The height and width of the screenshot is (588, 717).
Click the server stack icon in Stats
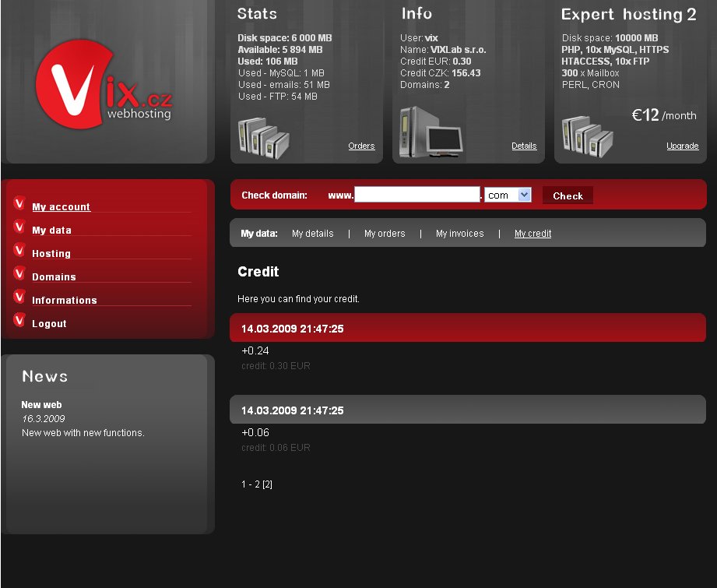coord(263,137)
